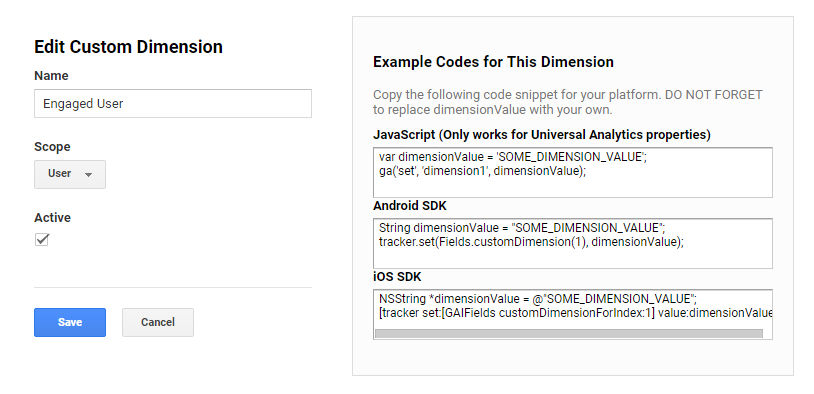Save the custom dimension
Screen dimensions: 814x394
pyautogui.click(x=70, y=322)
